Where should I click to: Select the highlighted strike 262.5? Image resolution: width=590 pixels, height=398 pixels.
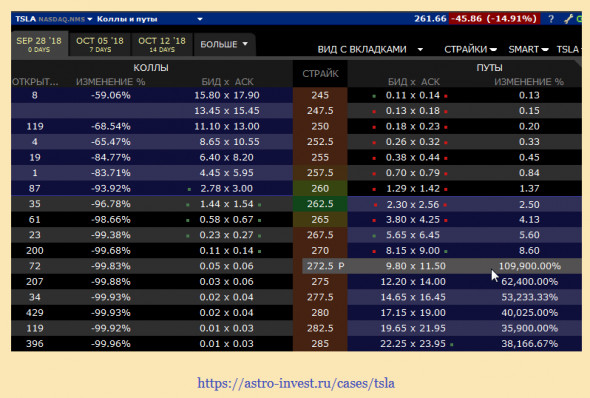[320, 204]
